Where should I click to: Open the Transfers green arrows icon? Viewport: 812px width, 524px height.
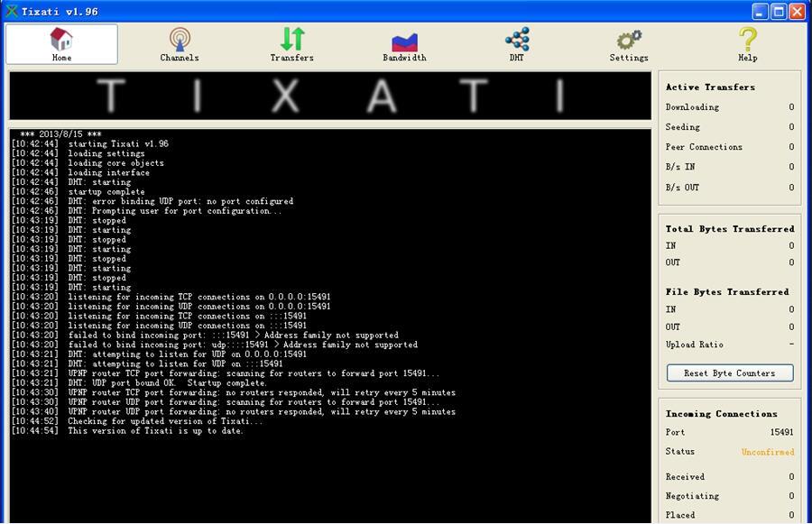[x=291, y=42]
